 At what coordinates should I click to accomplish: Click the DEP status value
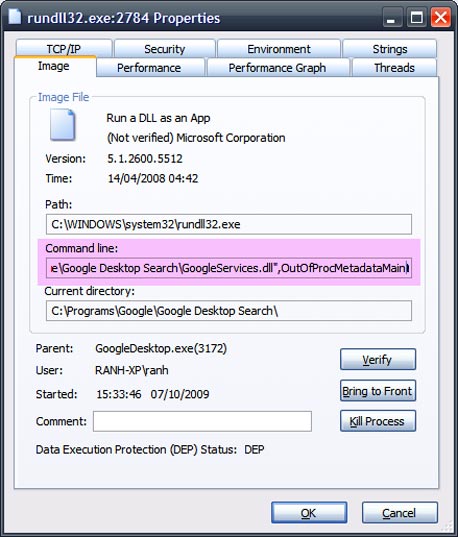pyautogui.click(x=254, y=449)
